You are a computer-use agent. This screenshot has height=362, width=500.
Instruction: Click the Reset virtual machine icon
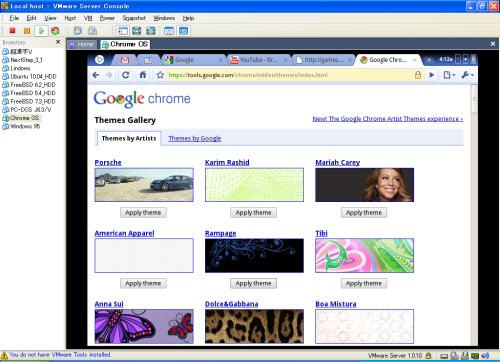coord(55,31)
